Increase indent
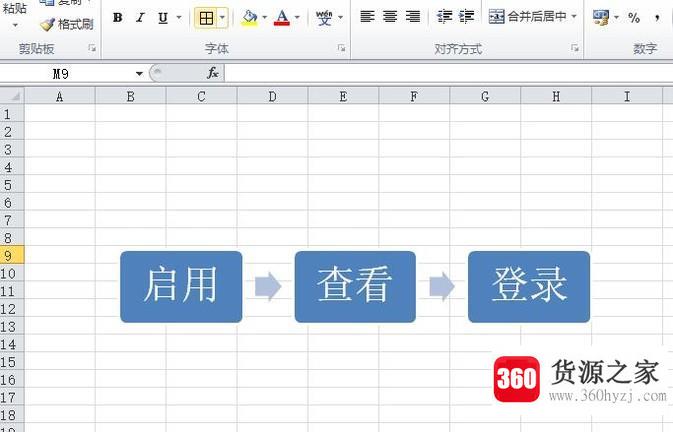Viewport: 673px width, 432px height. 467,17
